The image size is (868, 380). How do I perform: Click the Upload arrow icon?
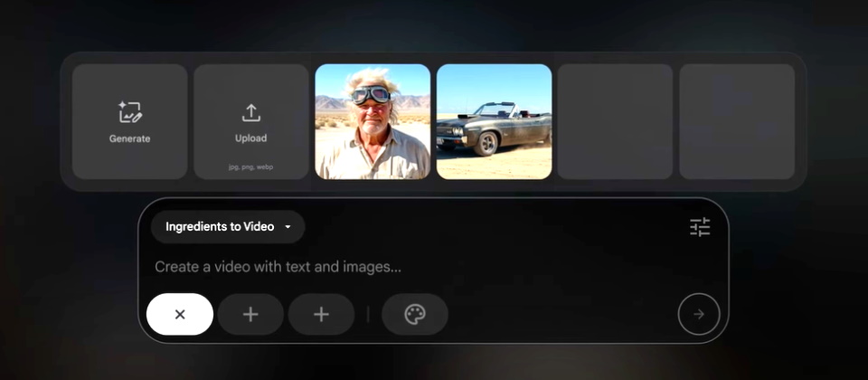[251, 112]
